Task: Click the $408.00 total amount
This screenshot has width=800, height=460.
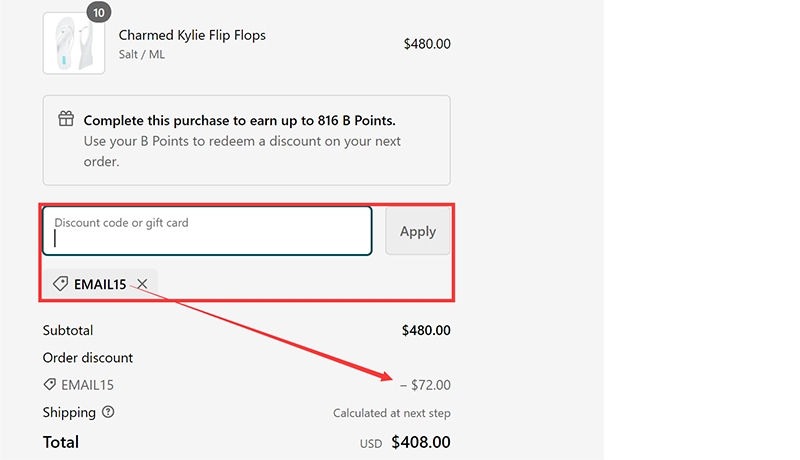Action: (420, 442)
